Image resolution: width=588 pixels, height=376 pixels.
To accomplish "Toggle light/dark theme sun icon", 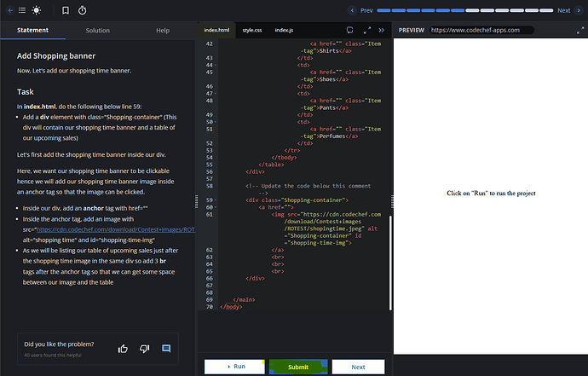I will click(37, 10).
